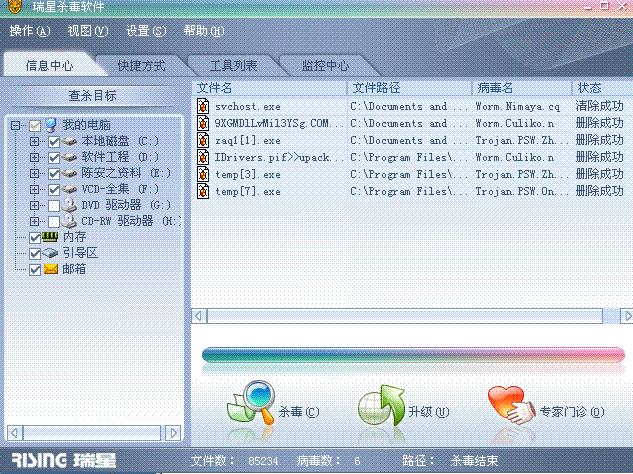Screen dimensions: 633x474
Task: Uncheck the 引导区 boot sector checkbox
Action: (35, 254)
